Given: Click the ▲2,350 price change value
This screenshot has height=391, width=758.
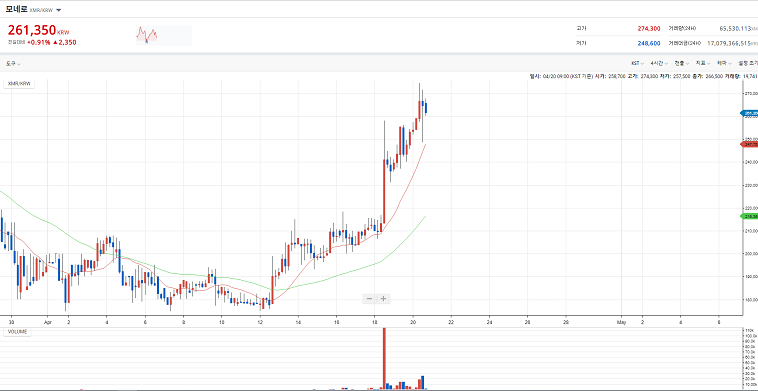Looking at the screenshot, I should [x=64, y=43].
